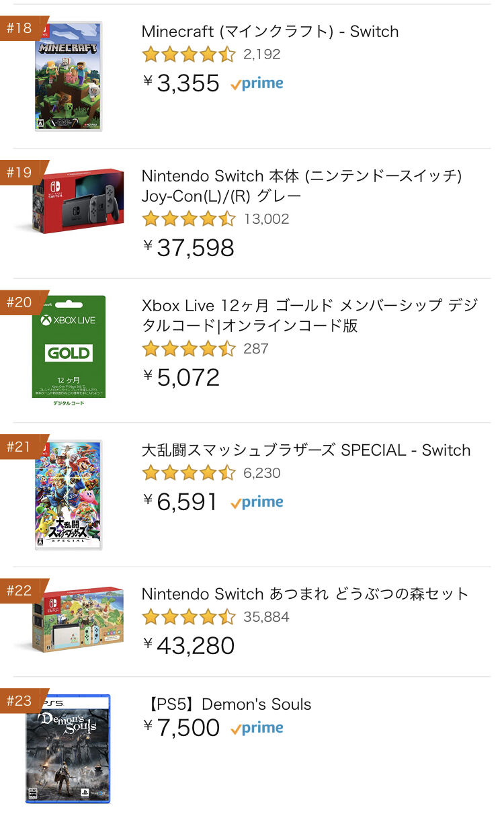Click the star rating for Minecraft
This screenshot has height=820, width=504.
188,54
